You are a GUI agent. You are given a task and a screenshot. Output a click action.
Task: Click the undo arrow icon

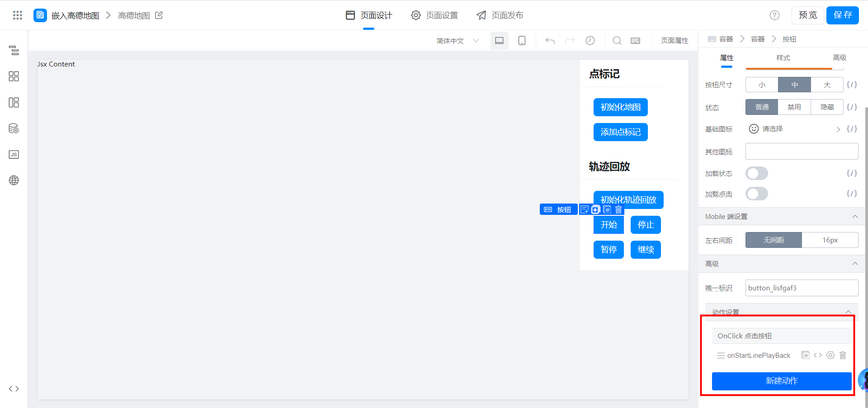tap(550, 41)
